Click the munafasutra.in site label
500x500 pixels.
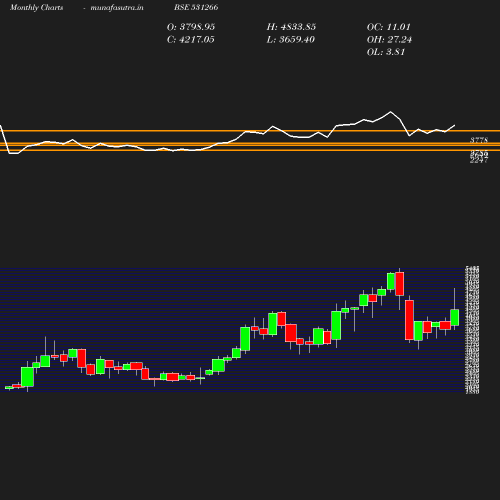click(117, 7)
